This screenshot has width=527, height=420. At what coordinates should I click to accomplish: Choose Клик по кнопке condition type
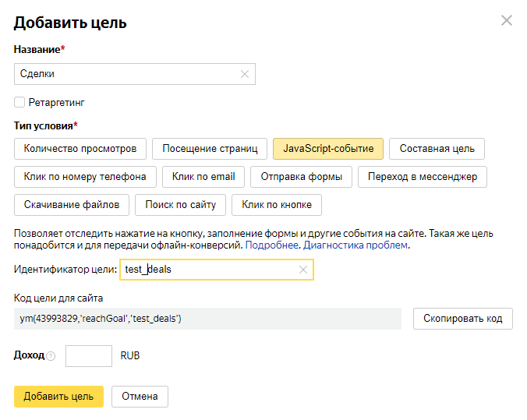(277, 205)
